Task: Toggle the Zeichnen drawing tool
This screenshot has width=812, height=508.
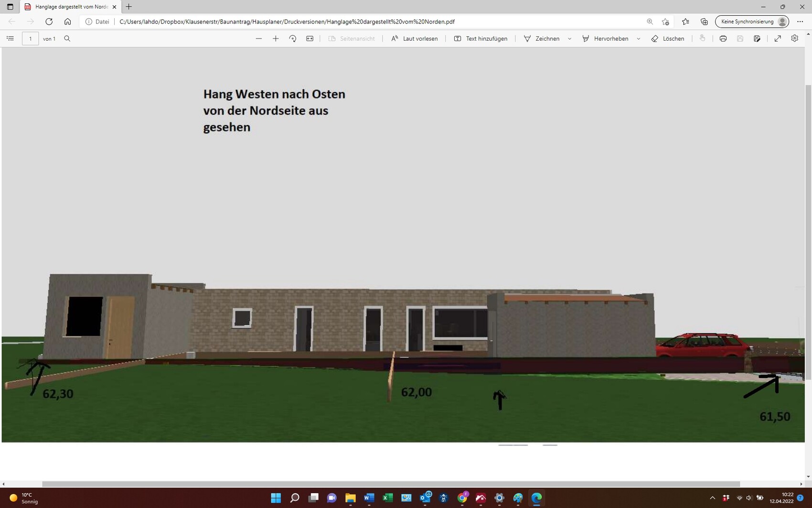Action: [x=542, y=39]
